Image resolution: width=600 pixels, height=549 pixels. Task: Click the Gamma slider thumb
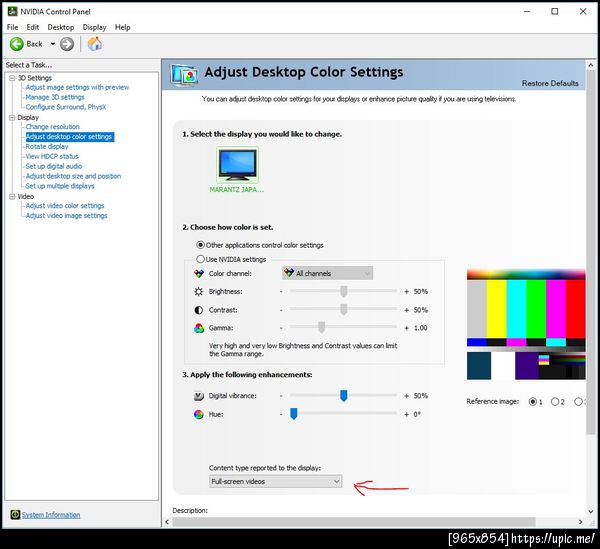pos(321,327)
